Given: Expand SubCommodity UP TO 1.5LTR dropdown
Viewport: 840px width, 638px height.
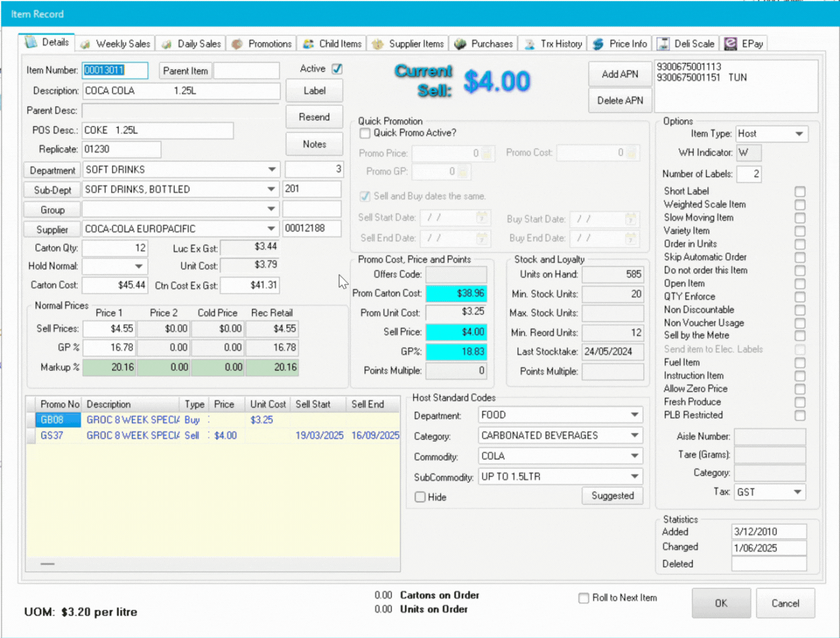Looking at the screenshot, I should pos(634,476).
